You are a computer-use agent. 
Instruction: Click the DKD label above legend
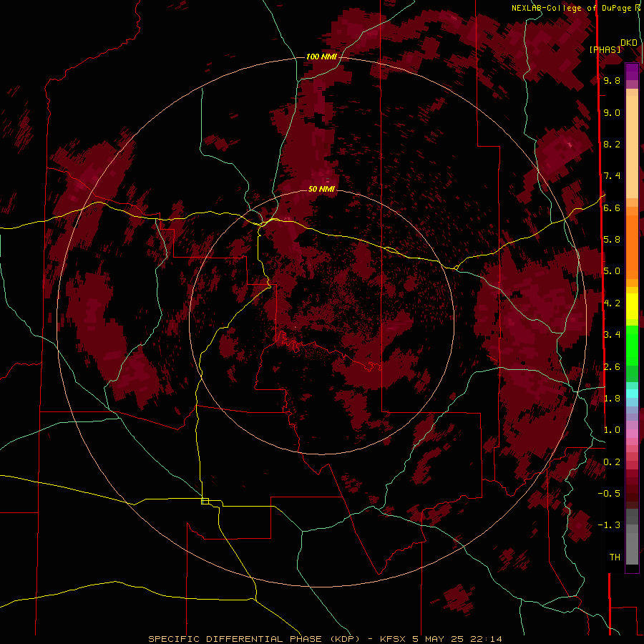click(629, 43)
